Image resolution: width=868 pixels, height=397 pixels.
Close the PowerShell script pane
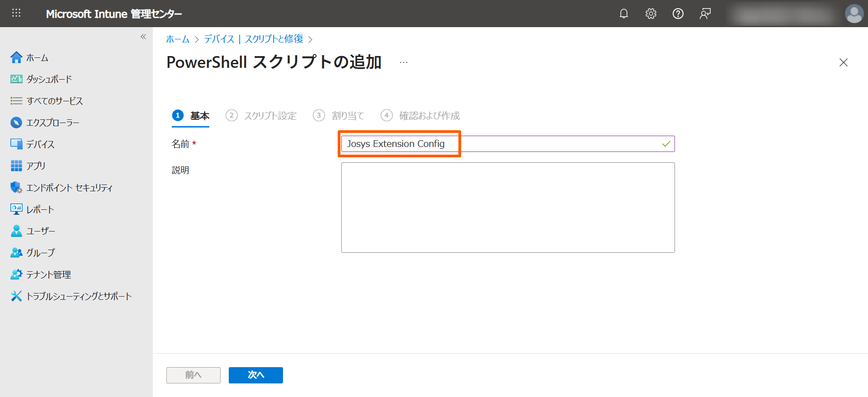pyautogui.click(x=843, y=62)
